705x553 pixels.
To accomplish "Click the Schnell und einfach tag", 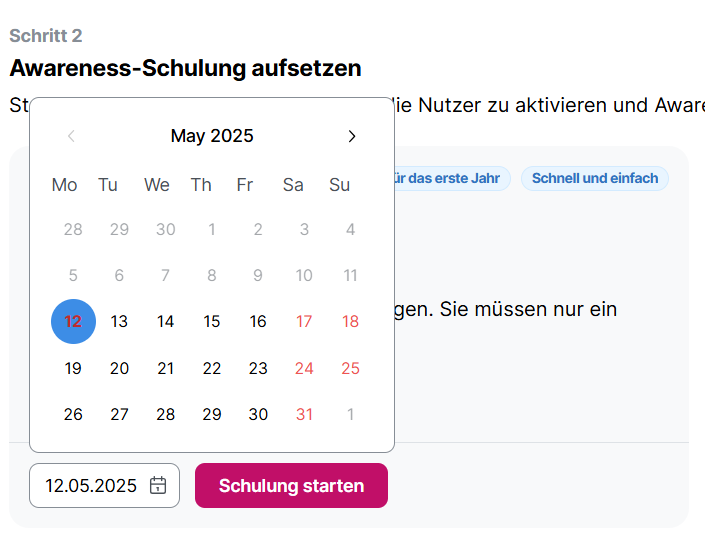I will pos(595,179).
